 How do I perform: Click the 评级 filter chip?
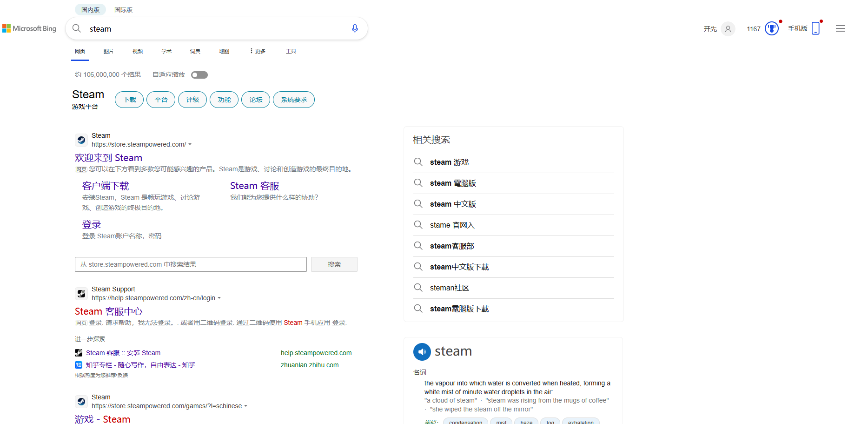tap(192, 100)
